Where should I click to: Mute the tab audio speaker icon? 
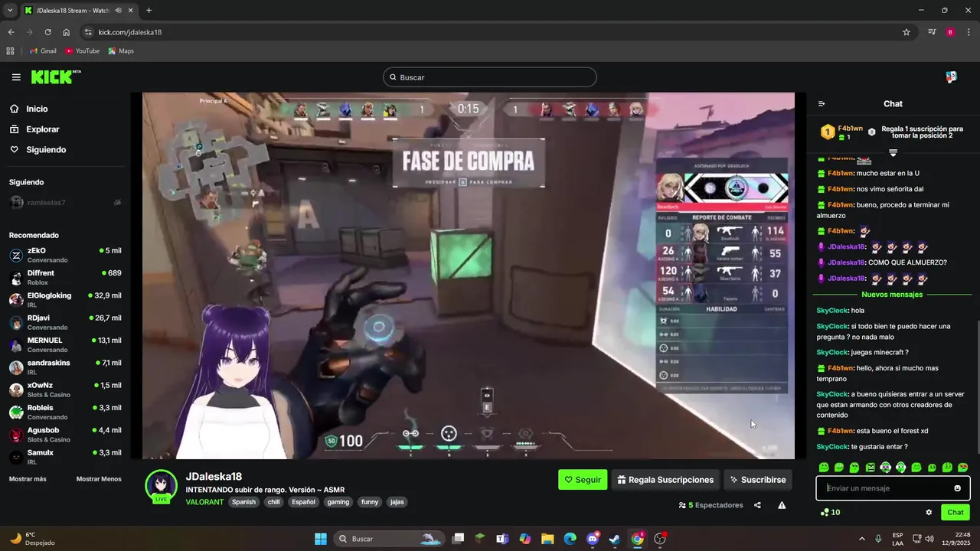point(119,11)
